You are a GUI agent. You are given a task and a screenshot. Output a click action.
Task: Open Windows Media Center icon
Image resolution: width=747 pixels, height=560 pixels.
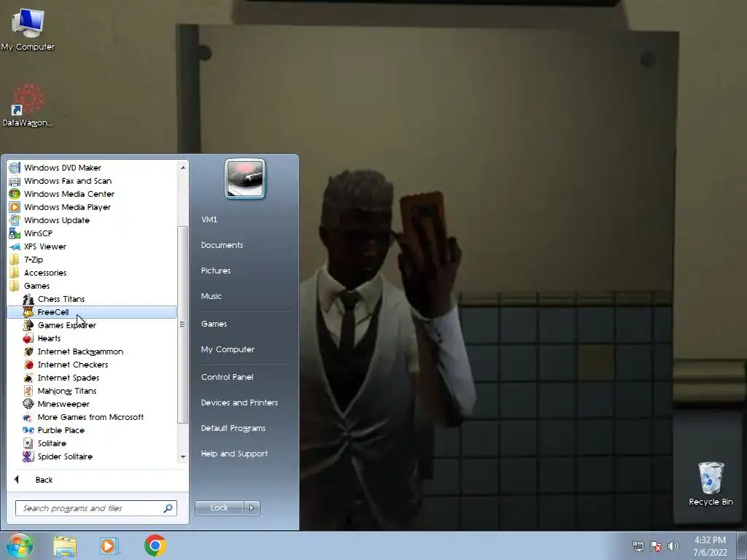coord(15,194)
